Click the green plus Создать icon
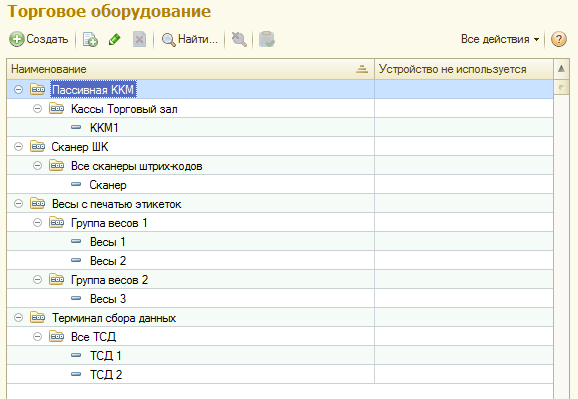Viewport: 578px width, 399px height. click(17, 39)
